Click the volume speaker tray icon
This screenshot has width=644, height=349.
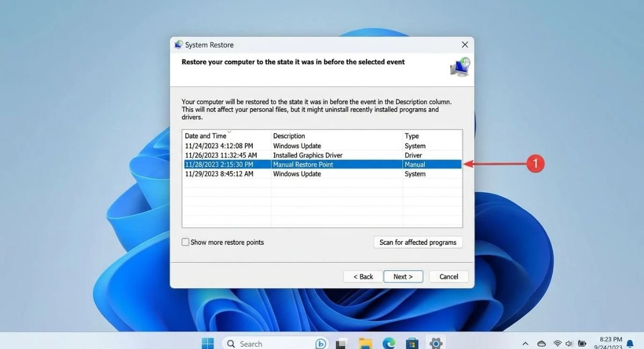[569, 344]
